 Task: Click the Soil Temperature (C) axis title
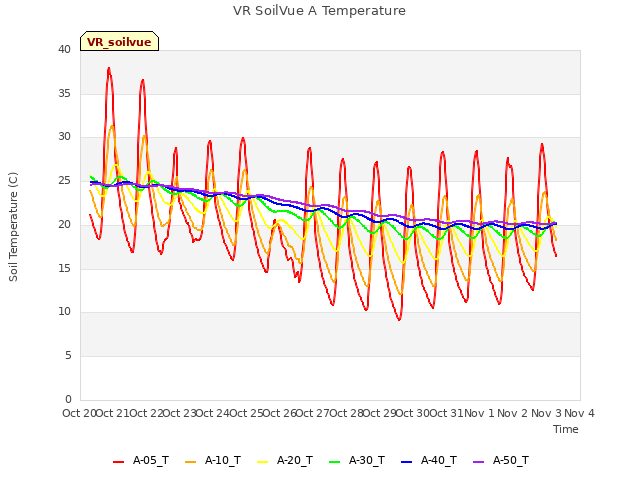[13, 227]
